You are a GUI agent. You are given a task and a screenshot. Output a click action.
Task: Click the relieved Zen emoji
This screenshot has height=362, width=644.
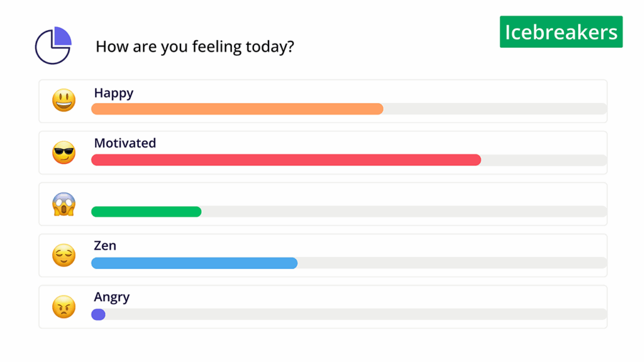(64, 255)
